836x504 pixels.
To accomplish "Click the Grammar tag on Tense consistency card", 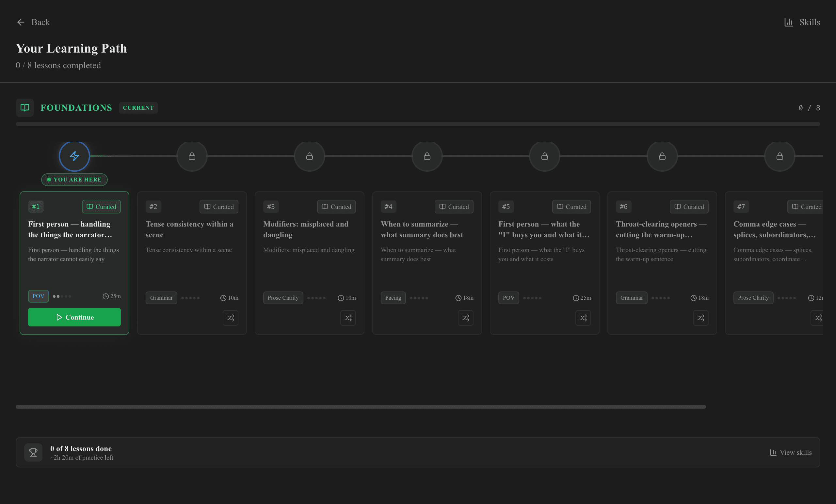I will (x=162, y=298).
